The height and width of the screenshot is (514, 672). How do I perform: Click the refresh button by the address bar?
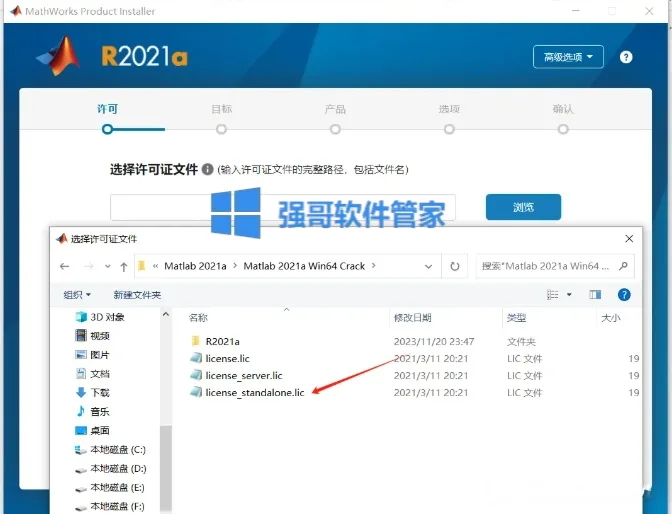click(x=455, y=266)
